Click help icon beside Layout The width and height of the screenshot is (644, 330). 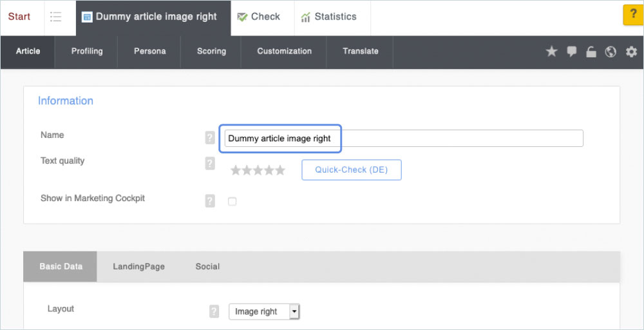(214, 311)
